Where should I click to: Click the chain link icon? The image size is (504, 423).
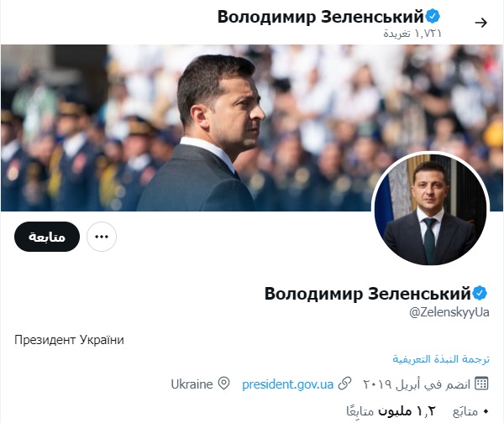point(344,384)
